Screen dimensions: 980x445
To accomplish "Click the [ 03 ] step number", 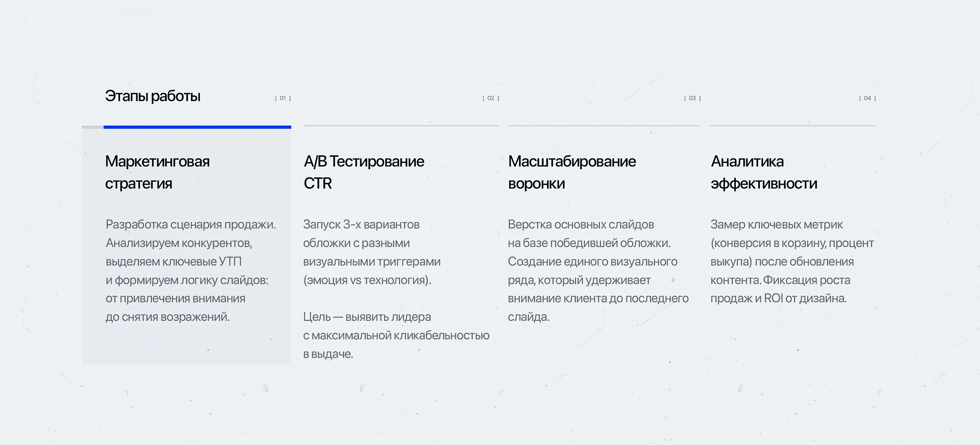I will (x=692, y=98).
